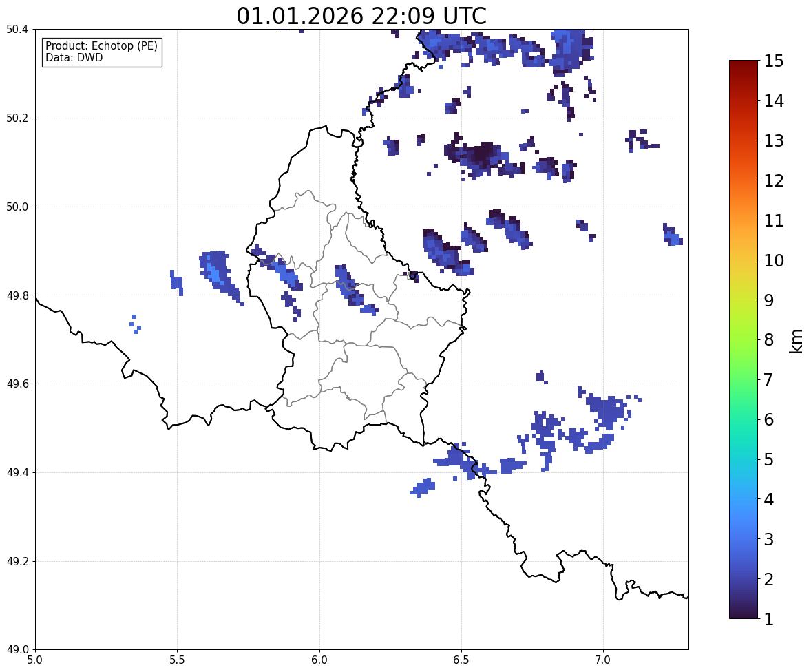Click the latitude axis label '50.0'

point(17,207)
